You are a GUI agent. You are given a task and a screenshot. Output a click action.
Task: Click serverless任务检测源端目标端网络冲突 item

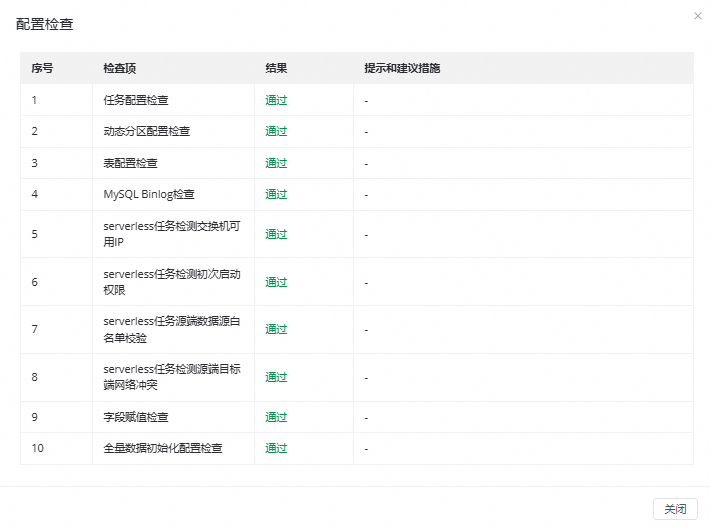pyautogui.click(x=172, y=377)
